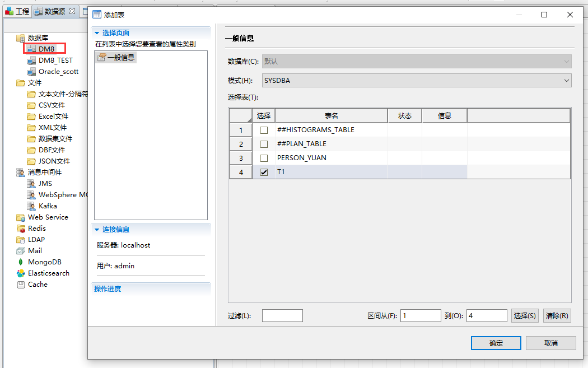Screen dimensions: 588x368
Task: Click the JMS icon
Action: pyautogui.click(x=31, y=184)
